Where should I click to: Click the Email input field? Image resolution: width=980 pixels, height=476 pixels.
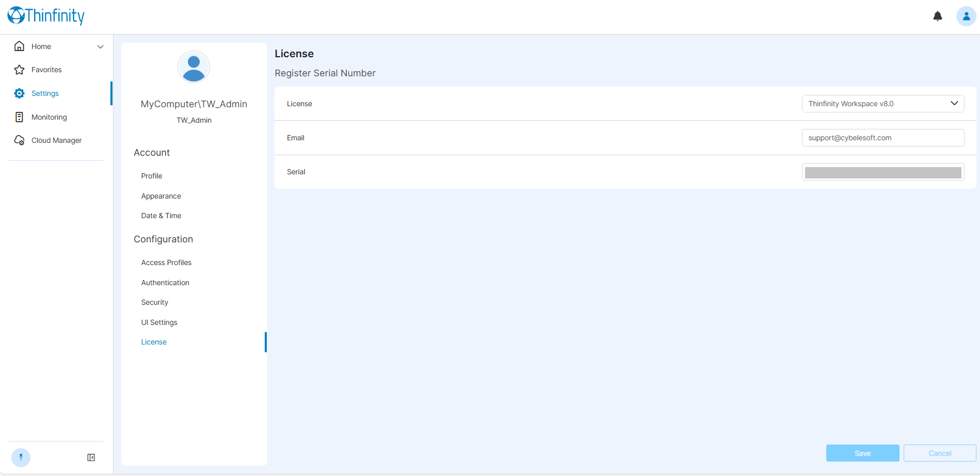pyautogui.click(x=882, y=138)
